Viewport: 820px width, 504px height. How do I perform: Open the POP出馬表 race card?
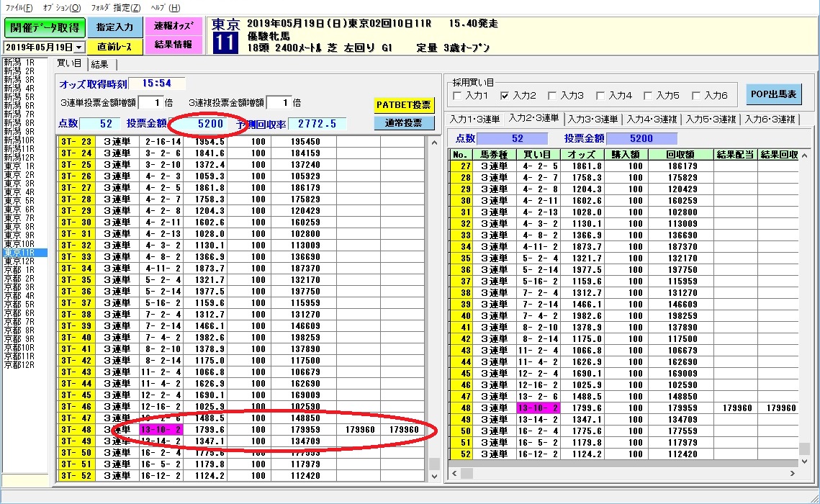[773, 94]
